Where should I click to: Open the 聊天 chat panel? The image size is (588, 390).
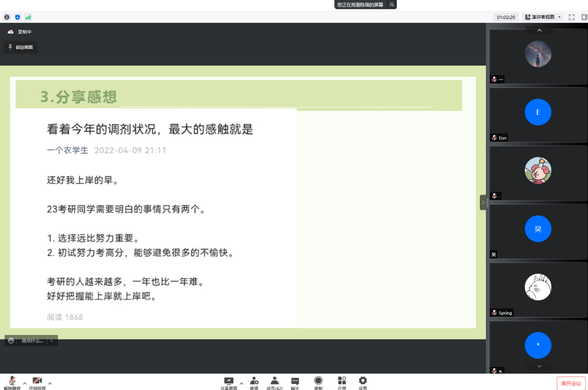point(295,382)
